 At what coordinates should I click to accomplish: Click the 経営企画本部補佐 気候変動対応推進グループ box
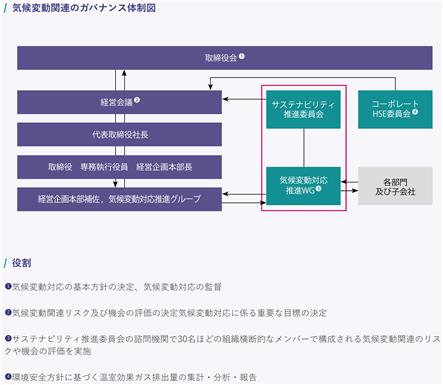pos(119,199)
